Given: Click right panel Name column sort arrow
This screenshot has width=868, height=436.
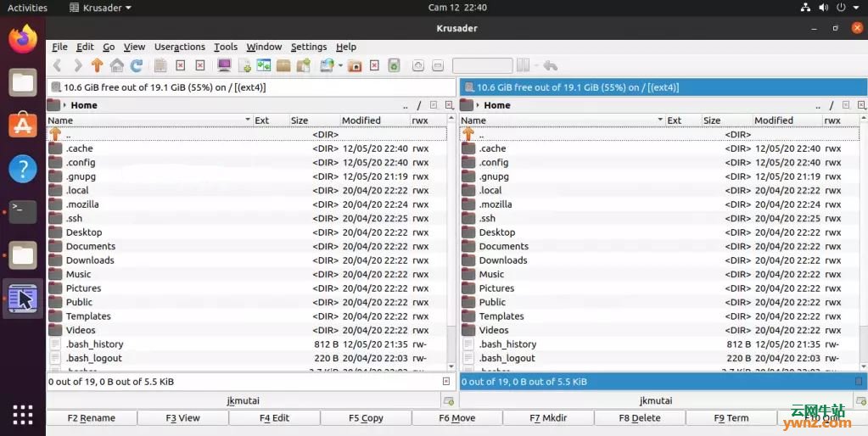Looking at the screenshot, I should (660, 120).
